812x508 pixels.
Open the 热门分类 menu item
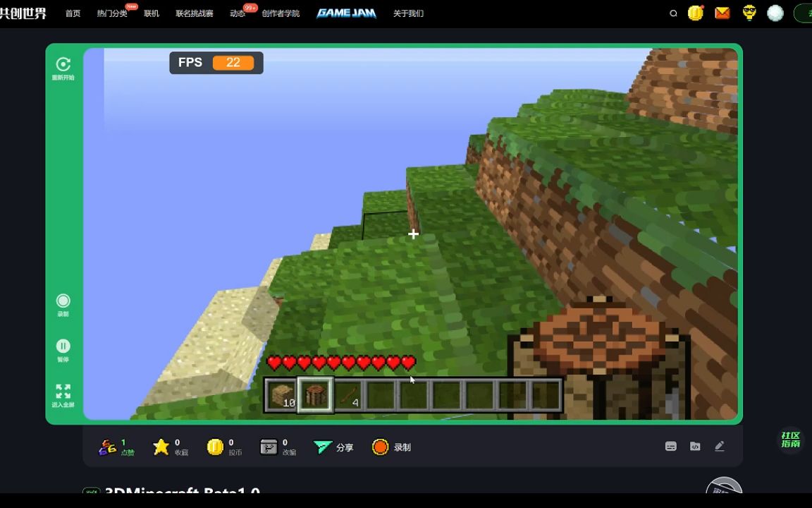point(112,13)
